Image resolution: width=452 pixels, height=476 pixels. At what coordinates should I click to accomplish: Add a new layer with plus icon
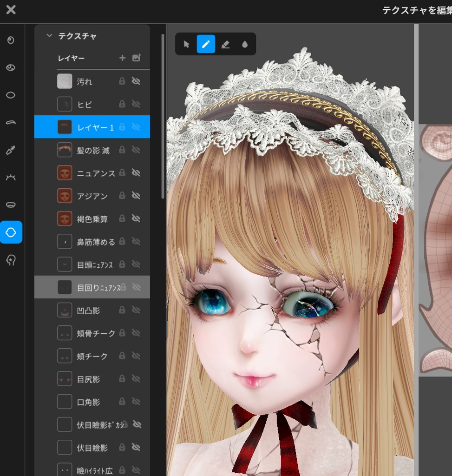[x=122, y=58]
